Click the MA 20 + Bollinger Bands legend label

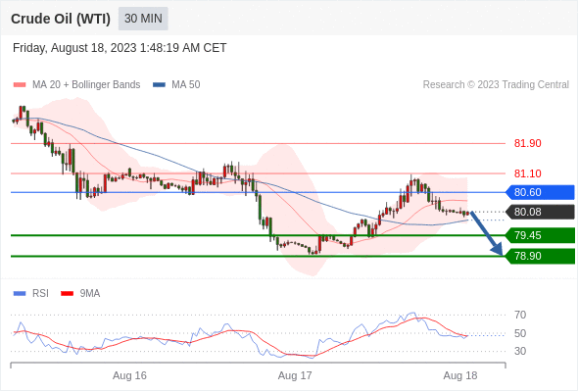(x=86, y=85)
